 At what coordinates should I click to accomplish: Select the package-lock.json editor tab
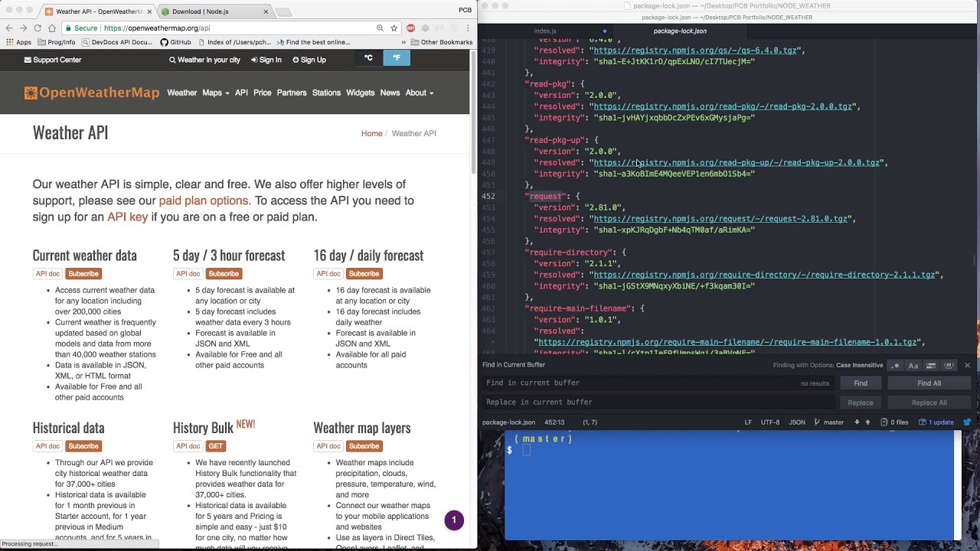(x=680, y=31)
